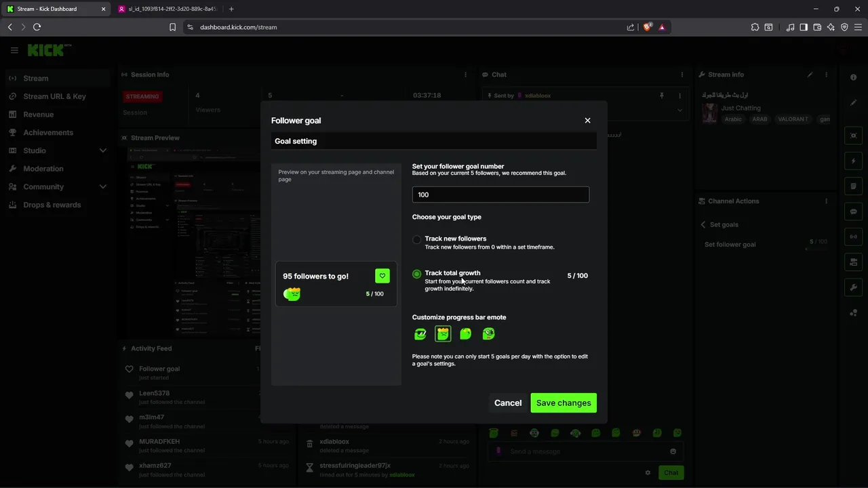Open the Brave VPN shield icon
This screenshot has width=868, height=488.
coord(844,27)
